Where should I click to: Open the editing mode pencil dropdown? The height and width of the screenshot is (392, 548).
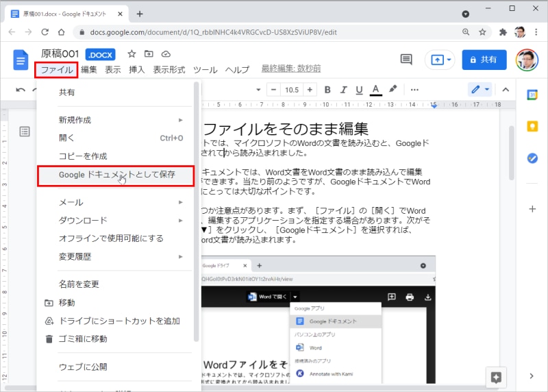[480, 90]
